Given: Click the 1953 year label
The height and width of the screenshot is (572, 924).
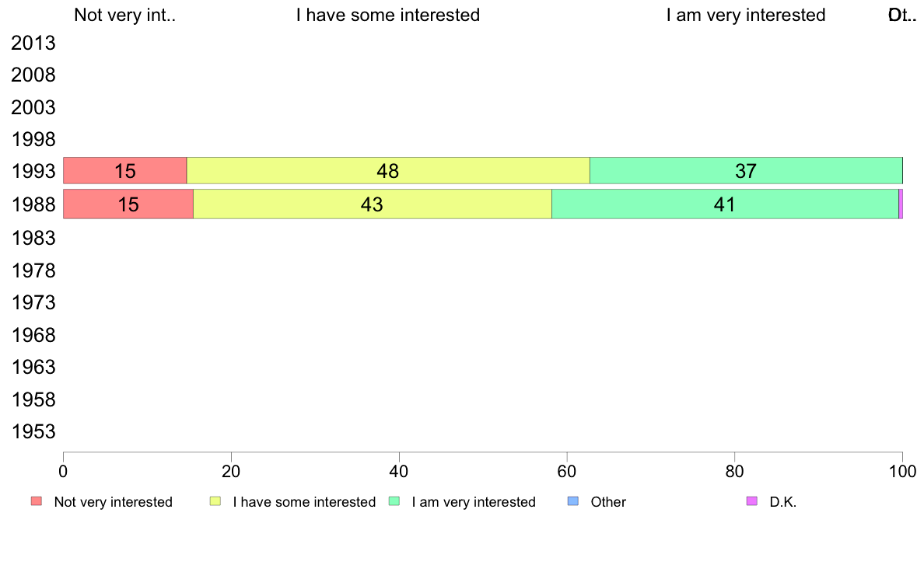Looking at the screenshot, I should (x=33, y=432).
